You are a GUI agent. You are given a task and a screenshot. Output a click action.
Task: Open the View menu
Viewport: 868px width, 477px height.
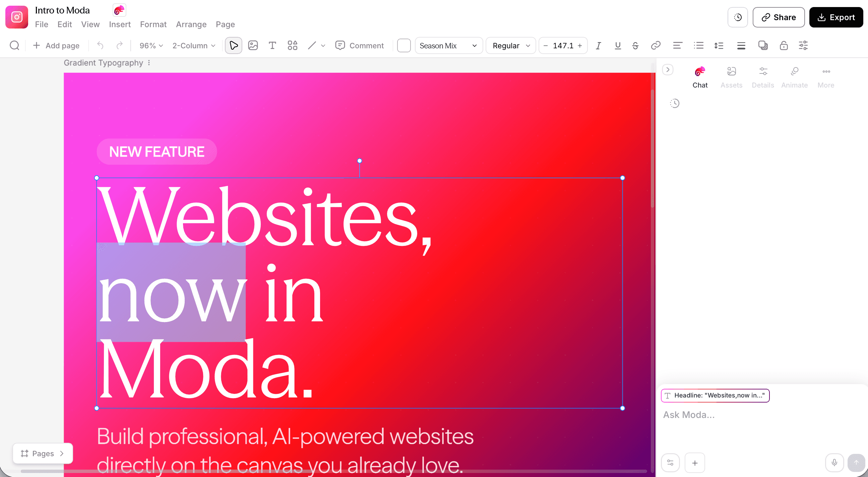tap(90, 24)
